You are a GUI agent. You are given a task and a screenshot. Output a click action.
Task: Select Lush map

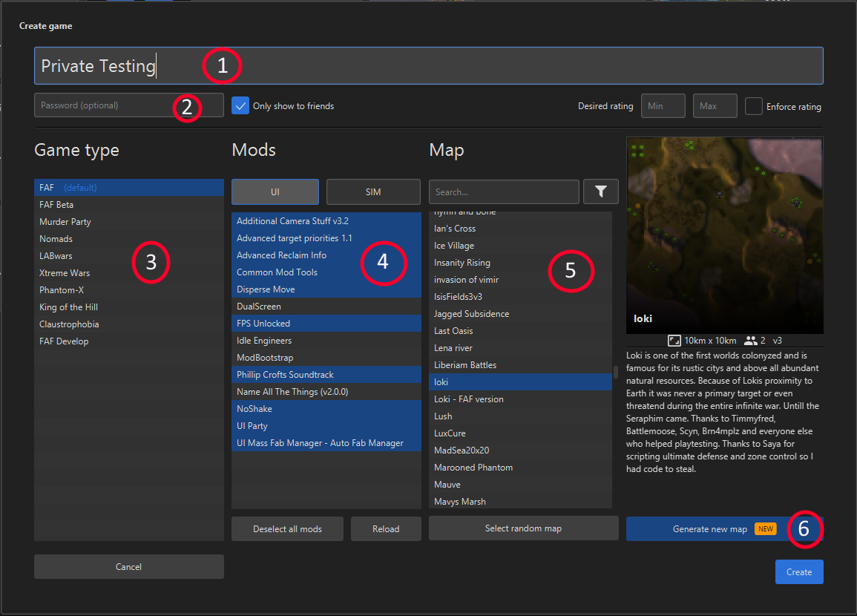520,416
